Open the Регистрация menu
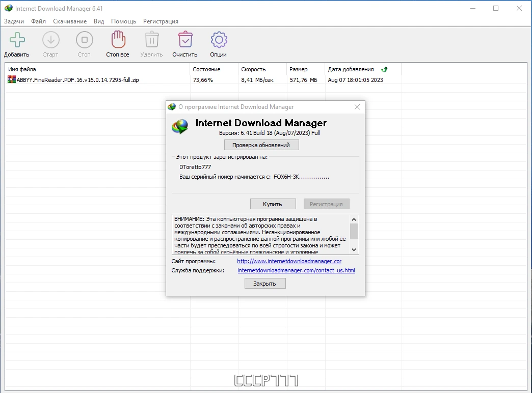 [161, 21]
